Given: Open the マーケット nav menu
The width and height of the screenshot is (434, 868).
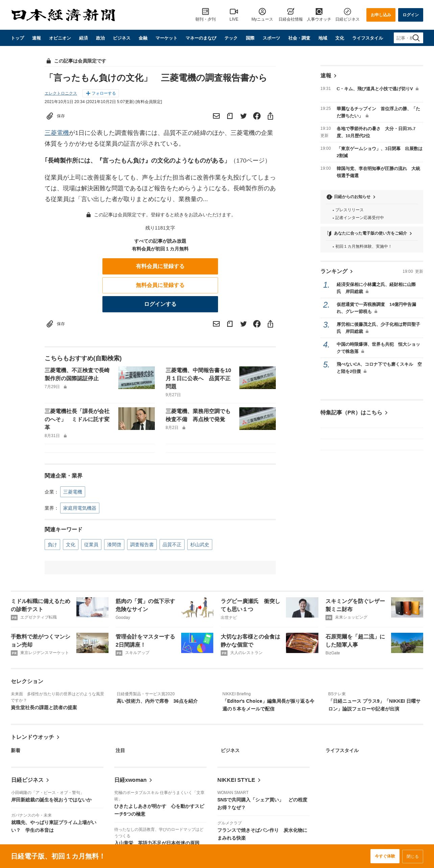Looking at the screenshot, I should pyautogui.click(x=166, y=38).
